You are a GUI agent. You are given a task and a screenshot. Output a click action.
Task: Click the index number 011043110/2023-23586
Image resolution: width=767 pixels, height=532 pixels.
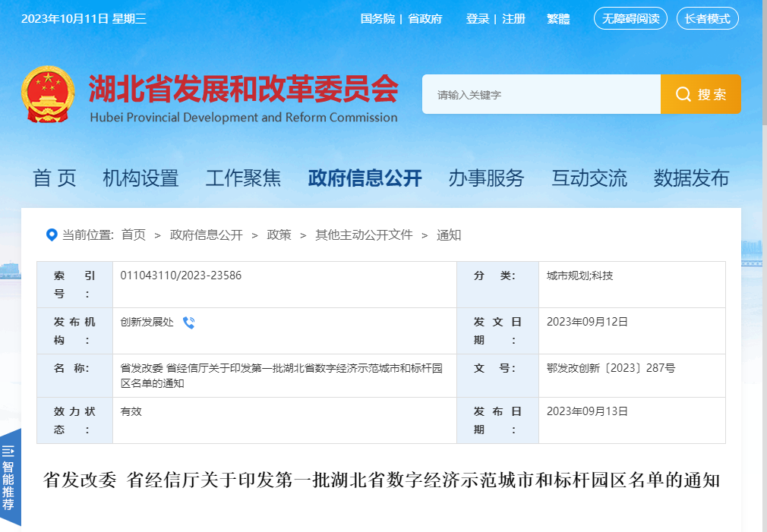coord(181,275)
